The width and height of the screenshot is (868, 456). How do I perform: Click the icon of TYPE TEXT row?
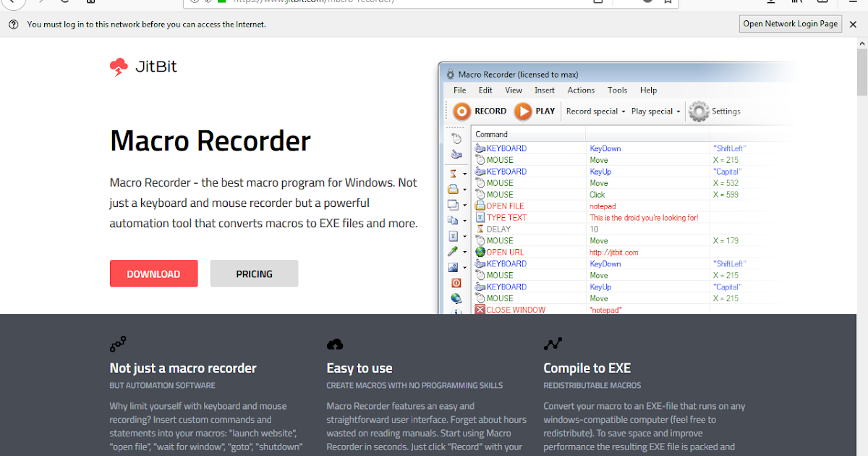pyautogui.click(x=480, y=217)
